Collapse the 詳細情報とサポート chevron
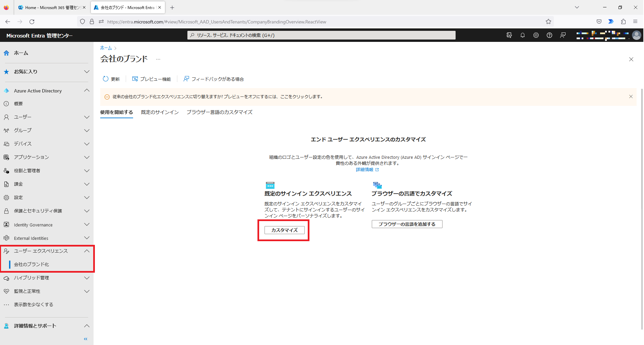This screenshot has width=644, height=345. coord(87,326)
